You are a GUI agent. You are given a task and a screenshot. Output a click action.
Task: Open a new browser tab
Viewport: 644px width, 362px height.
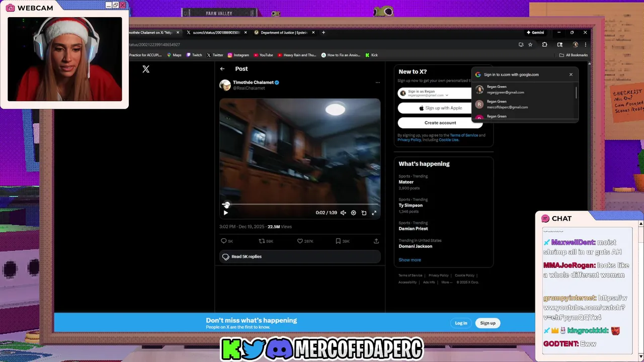(324, 33)
